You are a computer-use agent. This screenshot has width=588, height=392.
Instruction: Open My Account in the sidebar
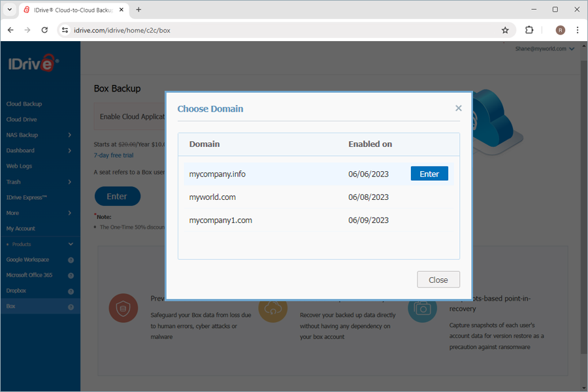pos(21,229)
